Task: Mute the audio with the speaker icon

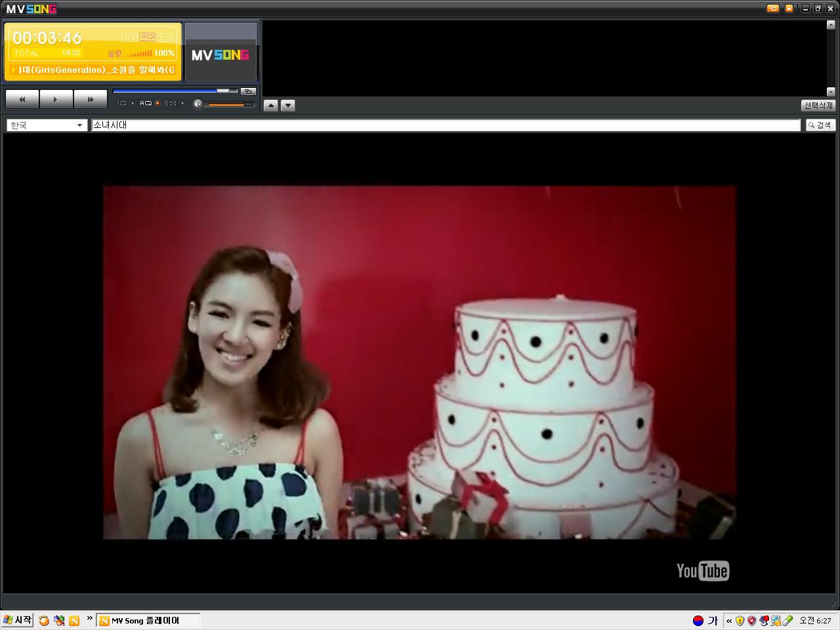Action: pos(198,104)
